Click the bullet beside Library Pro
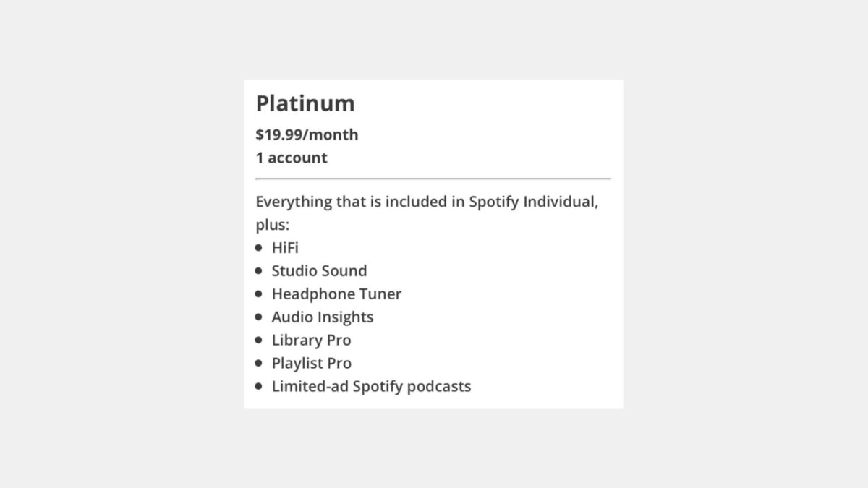 259,340
